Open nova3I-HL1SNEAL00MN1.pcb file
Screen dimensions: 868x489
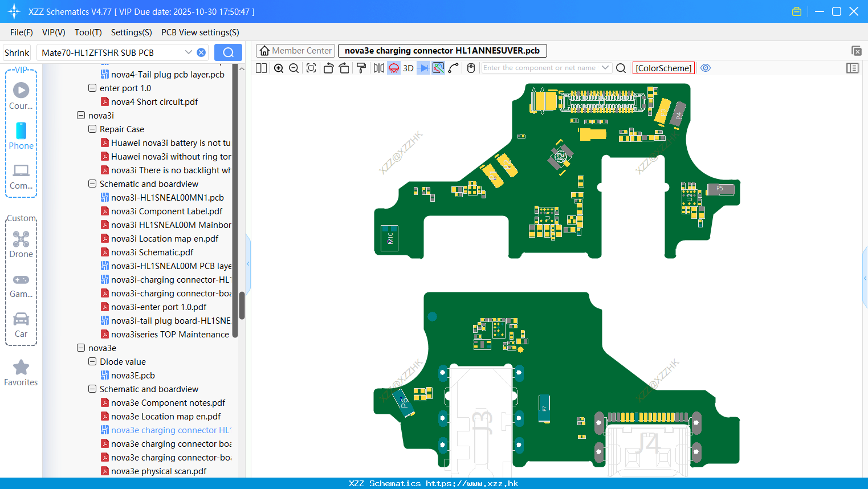click(168, 198)
